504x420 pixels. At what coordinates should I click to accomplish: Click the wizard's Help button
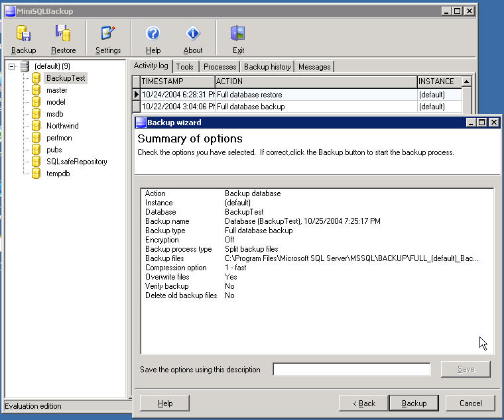[x=165, y=403]
